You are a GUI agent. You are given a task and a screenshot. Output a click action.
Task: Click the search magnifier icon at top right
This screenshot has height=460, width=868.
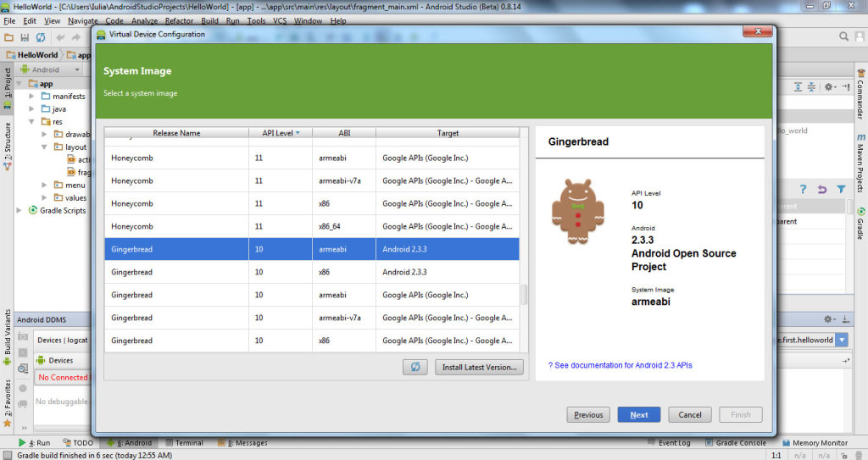click(843, 36)
